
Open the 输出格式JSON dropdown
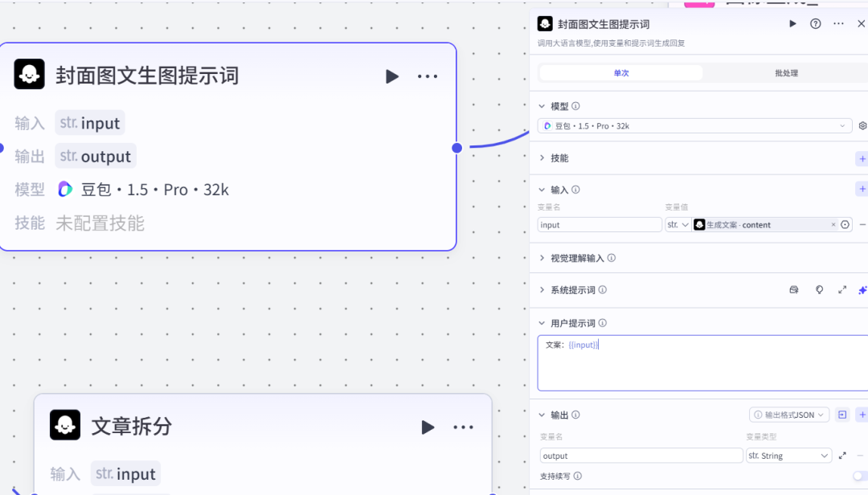point(789,415)
